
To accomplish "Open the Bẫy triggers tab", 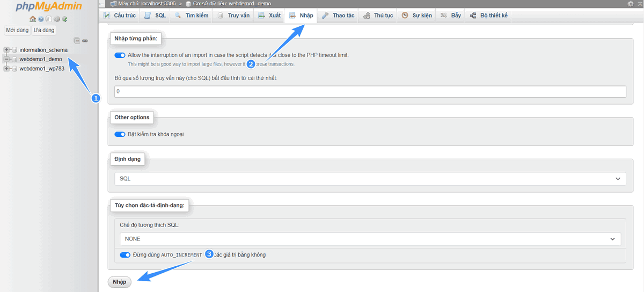I will tap(451, 16).
